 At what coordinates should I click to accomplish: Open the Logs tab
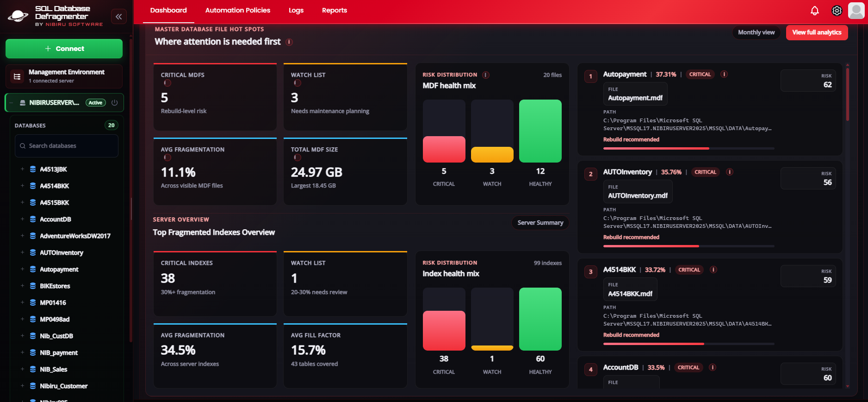[296, 10]
